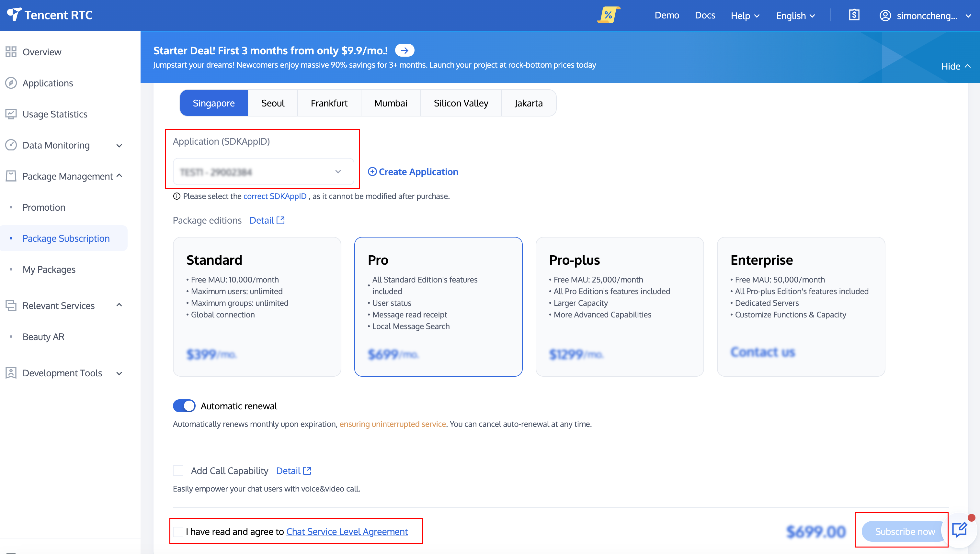Click the discount coupon icon in header
The height and width of the screenshot is (554, 980).
point(608,15)
